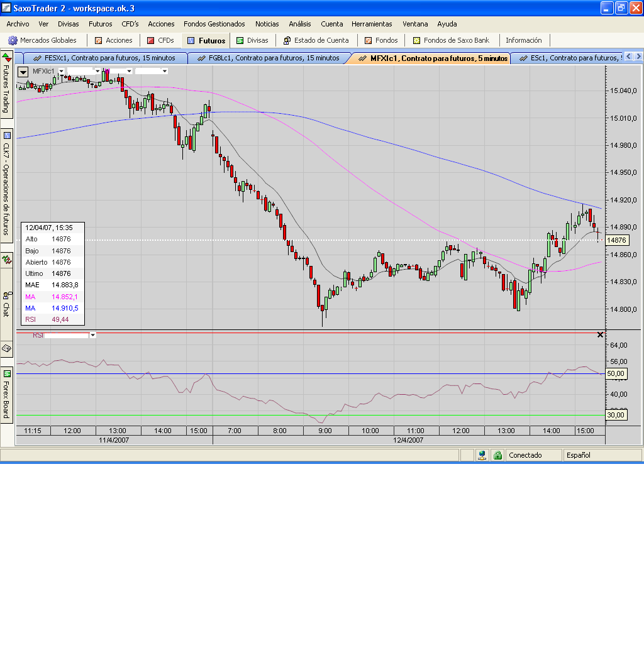The height and width of the screenshot is (650, 644).
Task: Open the Divisas menu
Action: 69,24
